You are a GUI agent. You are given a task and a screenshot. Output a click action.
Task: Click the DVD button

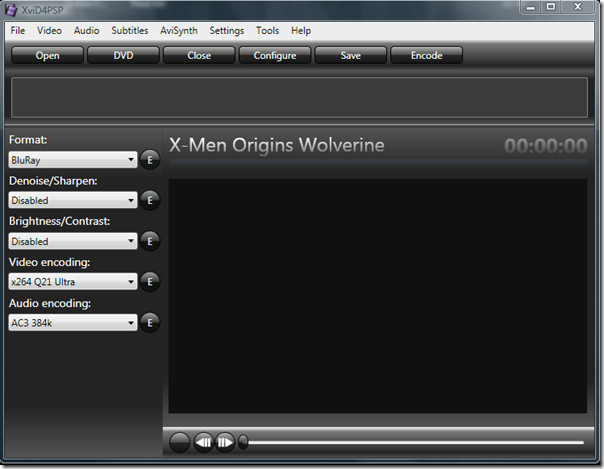pos(123,55)
